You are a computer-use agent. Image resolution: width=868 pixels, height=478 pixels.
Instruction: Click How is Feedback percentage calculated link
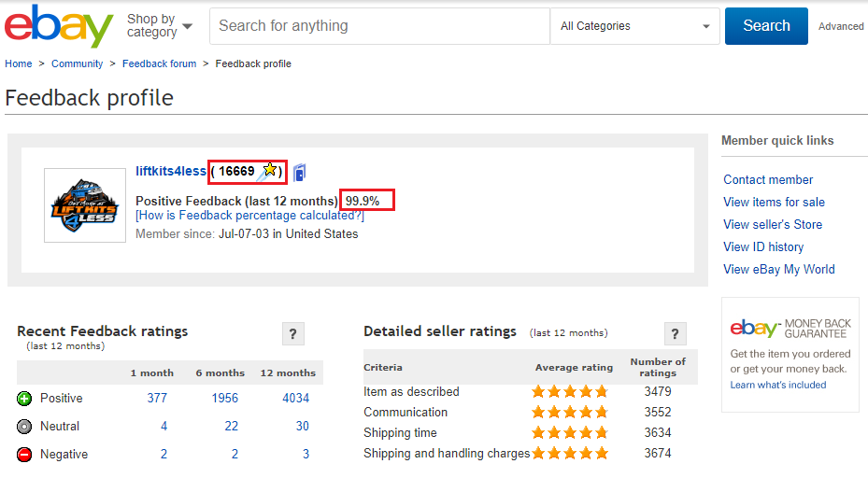(249, 216)
